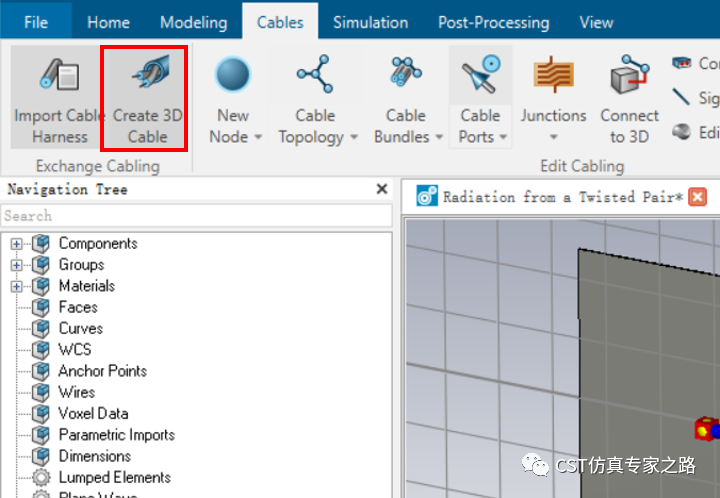Switch to the Simulation ribbon tab
This screenshot has height=498, width=720.
pyautogui.click(x=371, y=22)
